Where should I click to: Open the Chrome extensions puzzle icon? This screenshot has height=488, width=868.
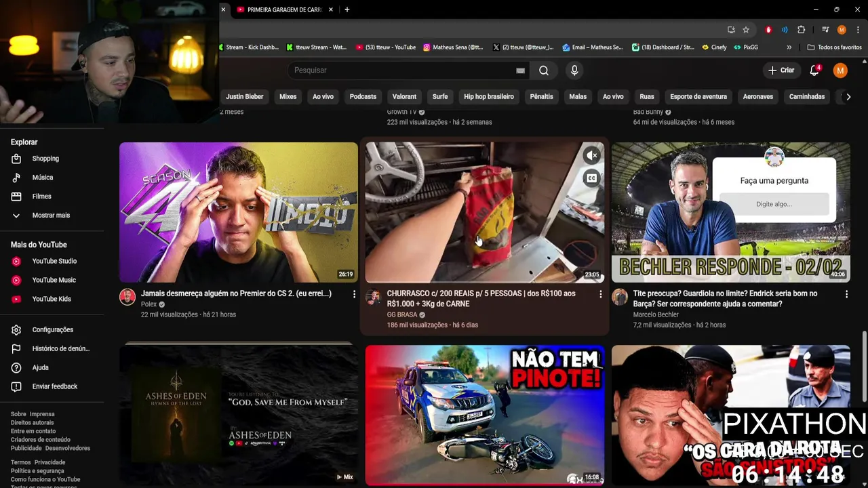pyautogui.click(x=801, y=30)
